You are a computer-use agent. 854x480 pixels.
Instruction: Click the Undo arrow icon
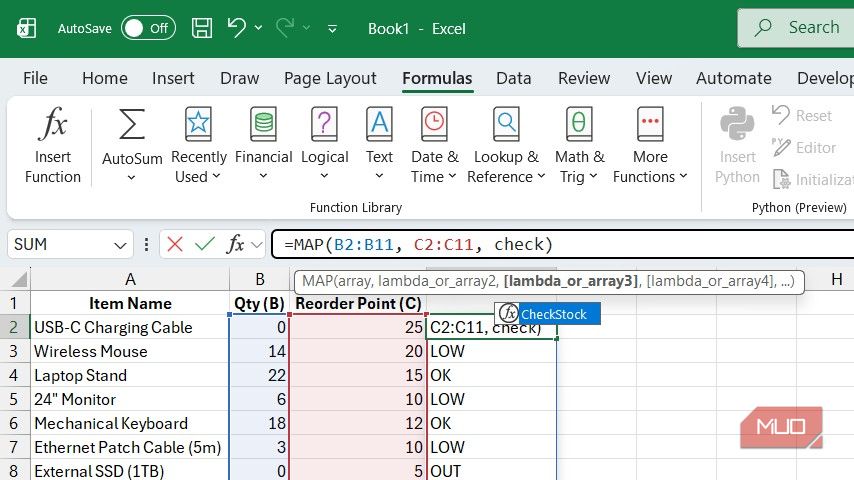click(236, 27)
